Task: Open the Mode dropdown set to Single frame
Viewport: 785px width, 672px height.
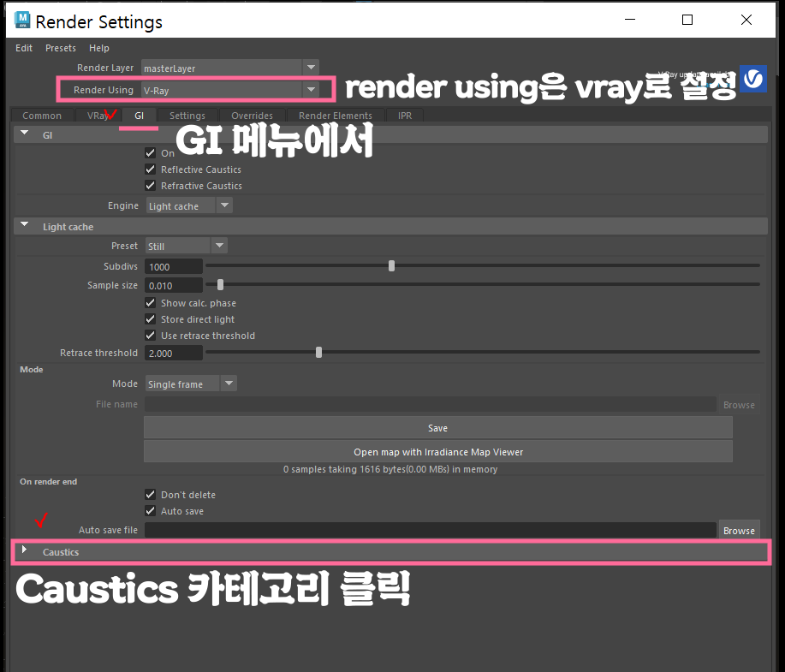Action: click(x=191, y=384)
